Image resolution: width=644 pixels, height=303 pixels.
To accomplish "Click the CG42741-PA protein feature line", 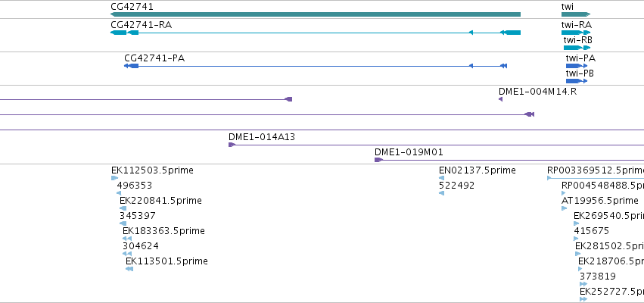I will 316,66.
